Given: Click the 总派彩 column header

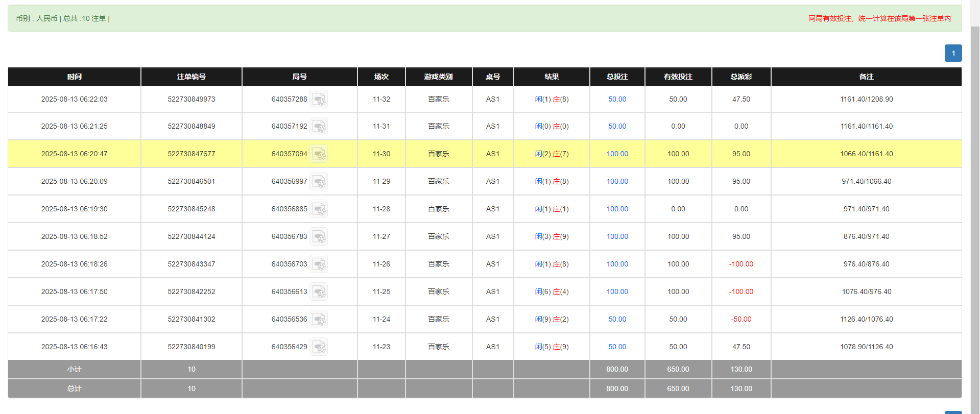Looking at the screenshot, I should (x=741, y=77).
